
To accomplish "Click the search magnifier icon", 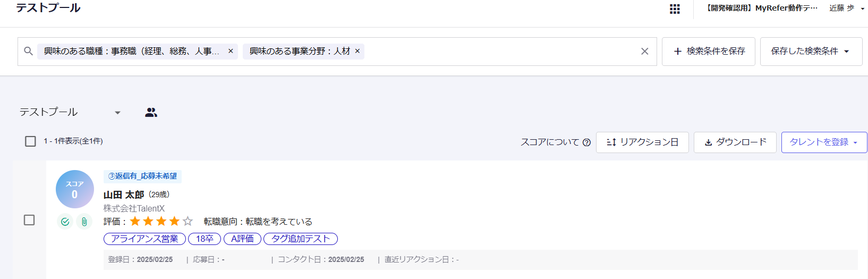I will point(29,51).
